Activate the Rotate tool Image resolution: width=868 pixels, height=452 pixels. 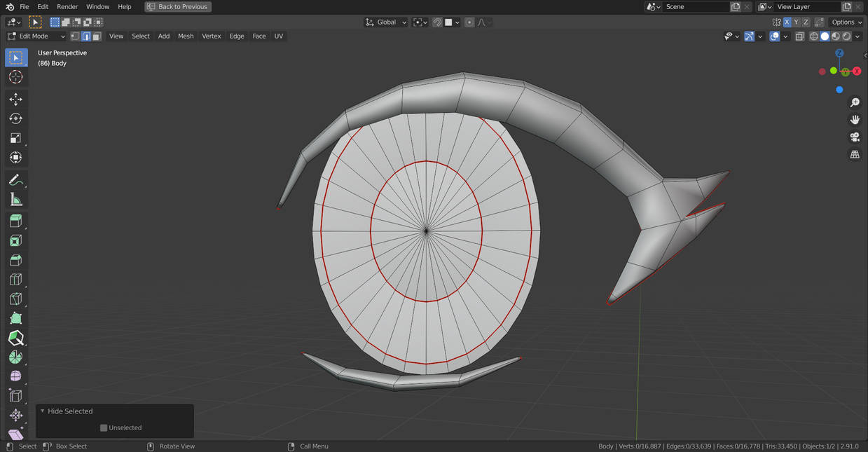[15, 119]
